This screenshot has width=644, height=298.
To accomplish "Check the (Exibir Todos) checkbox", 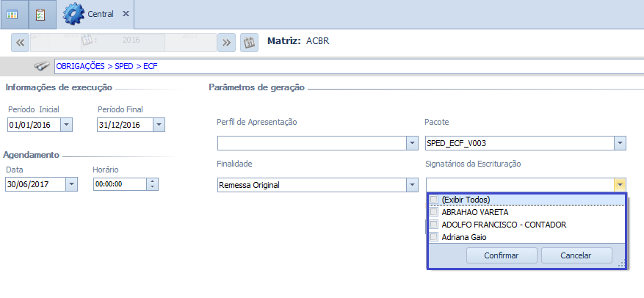I will pyautogui.click(x=435, y=200).
